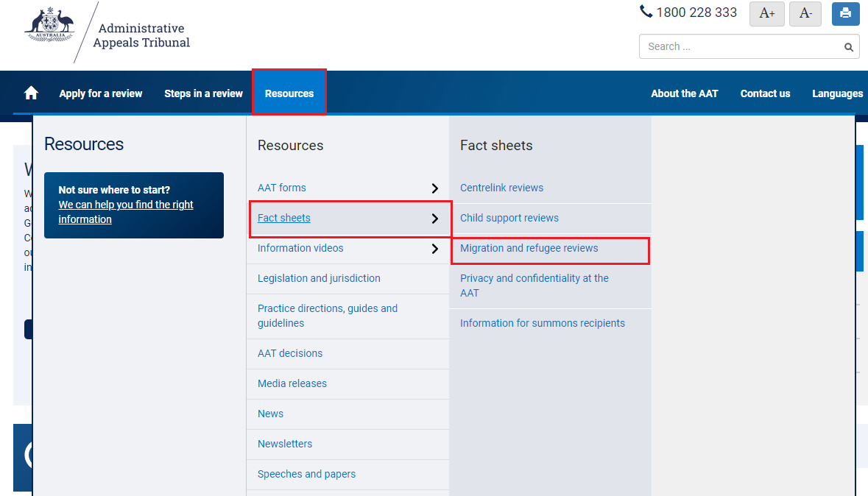
Task: Increase font size with A+ button
Action: tap(766, 13)
